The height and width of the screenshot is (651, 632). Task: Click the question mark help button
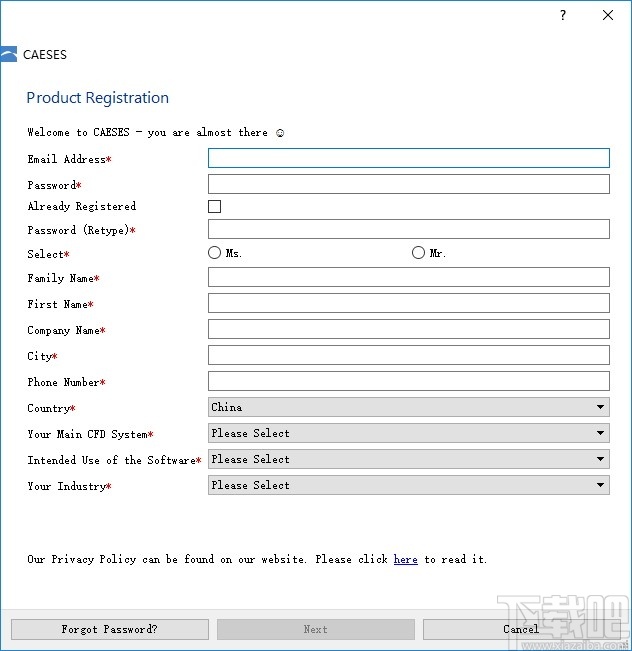(x=563, y=15)
